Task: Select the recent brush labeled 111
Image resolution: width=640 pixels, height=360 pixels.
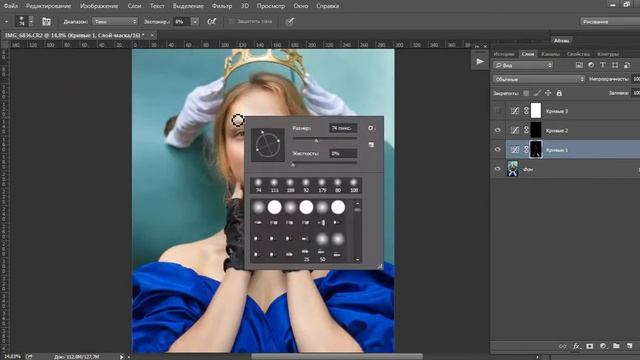Action: pos(274,185)
